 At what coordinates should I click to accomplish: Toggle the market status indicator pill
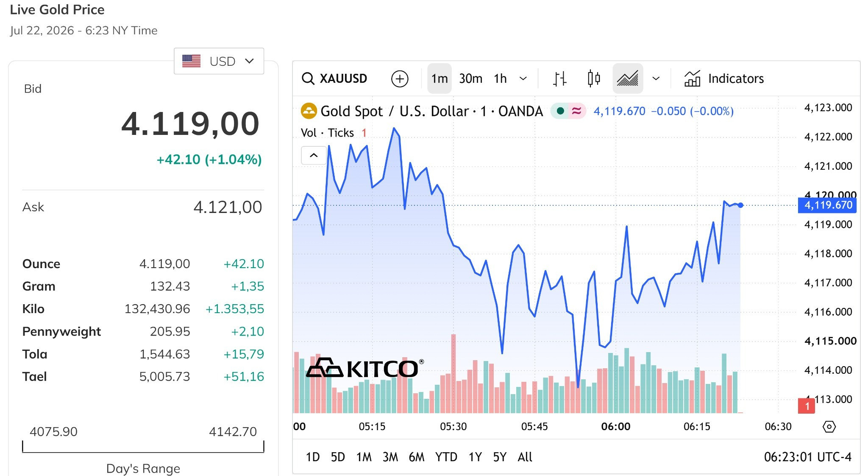click(x=568, y=111)
